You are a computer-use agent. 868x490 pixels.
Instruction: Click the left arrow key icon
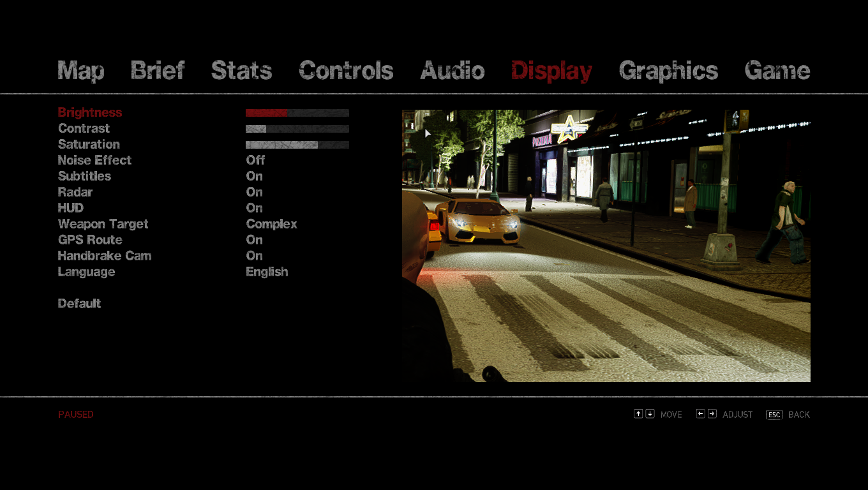pyautogui.click(x=701, y=413)
